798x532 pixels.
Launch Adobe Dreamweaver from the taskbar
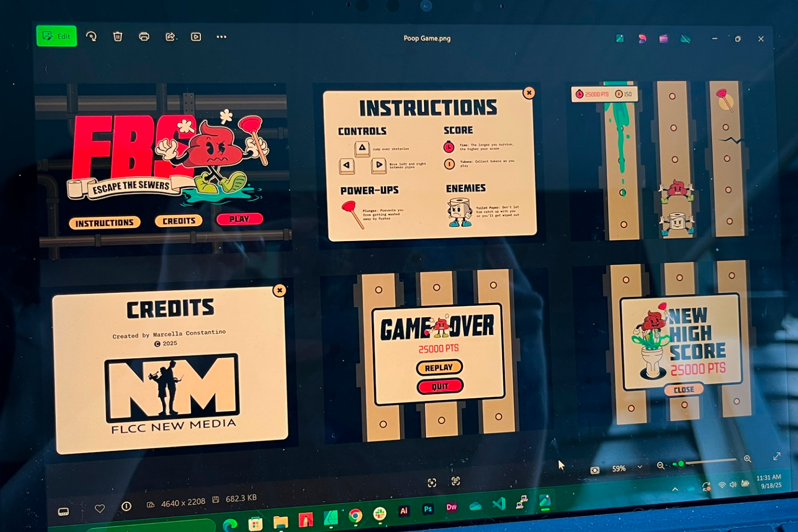coord(451,507)
